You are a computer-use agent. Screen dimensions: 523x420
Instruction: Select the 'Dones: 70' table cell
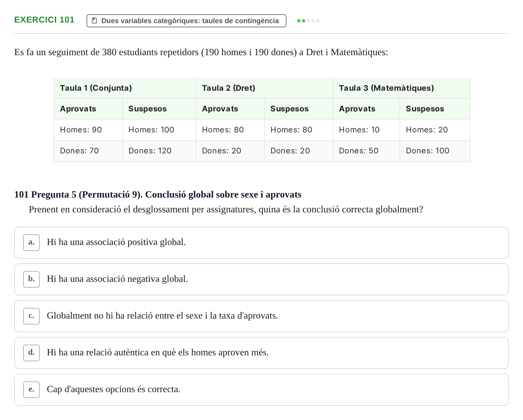[x=88, y=151]
